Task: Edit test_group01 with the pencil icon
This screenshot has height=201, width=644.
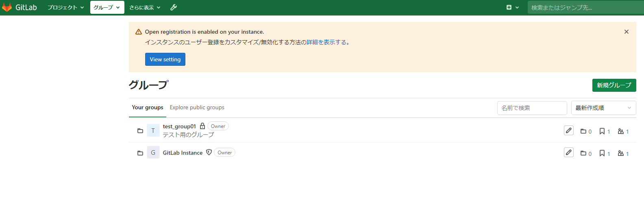Action: click(569, 130)
